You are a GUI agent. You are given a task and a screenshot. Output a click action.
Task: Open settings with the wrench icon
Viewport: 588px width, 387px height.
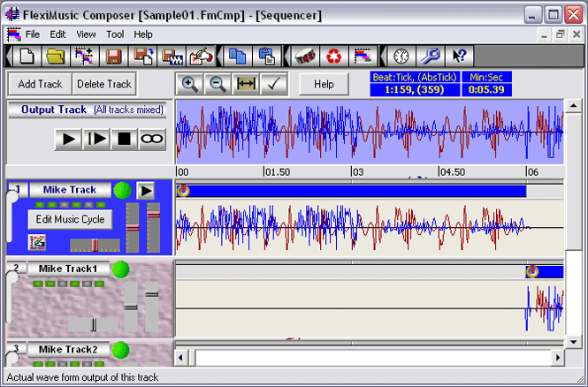click(430, 57)
